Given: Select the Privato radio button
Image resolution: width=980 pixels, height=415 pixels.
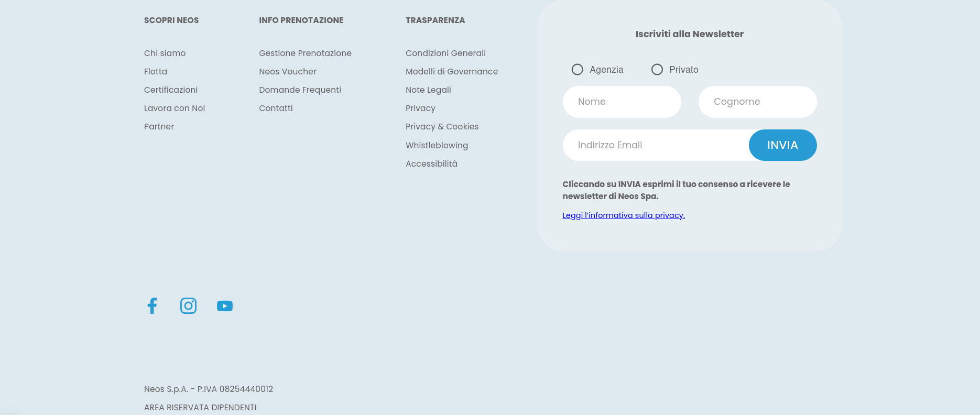Looking at the screenshot, I should 657,70.
